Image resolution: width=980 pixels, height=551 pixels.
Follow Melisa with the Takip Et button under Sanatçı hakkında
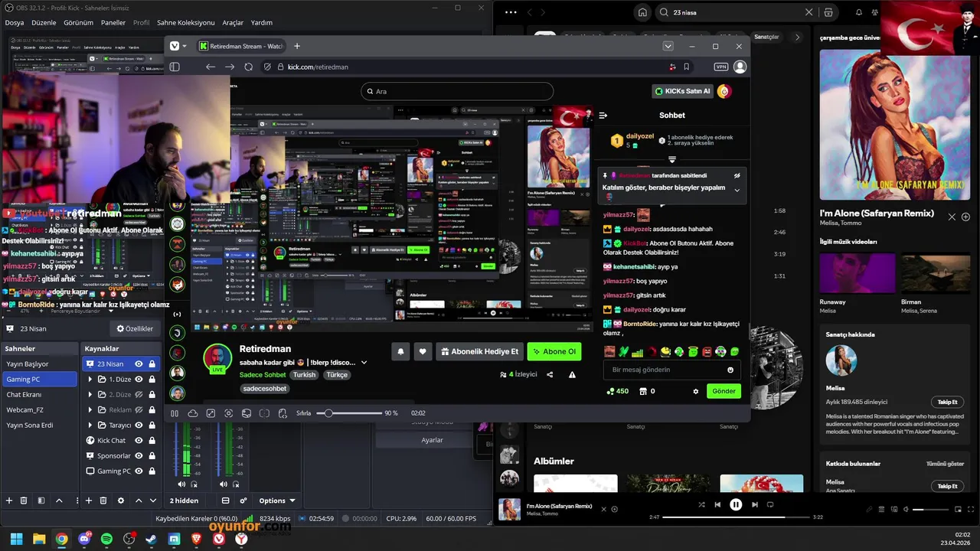coord(947,402)
